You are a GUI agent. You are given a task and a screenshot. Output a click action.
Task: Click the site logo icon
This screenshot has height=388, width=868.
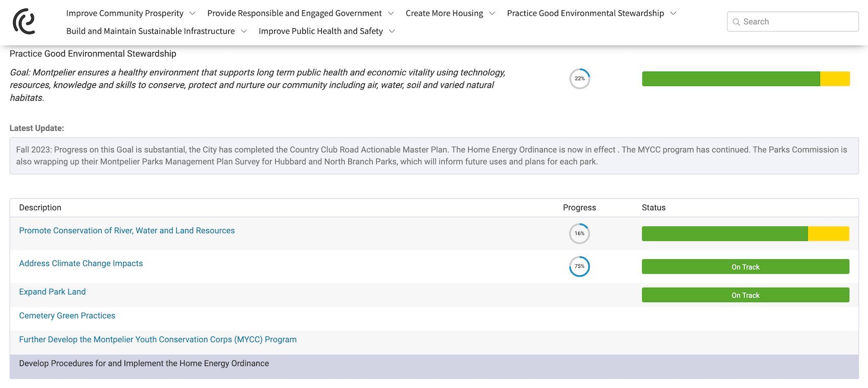24,21
